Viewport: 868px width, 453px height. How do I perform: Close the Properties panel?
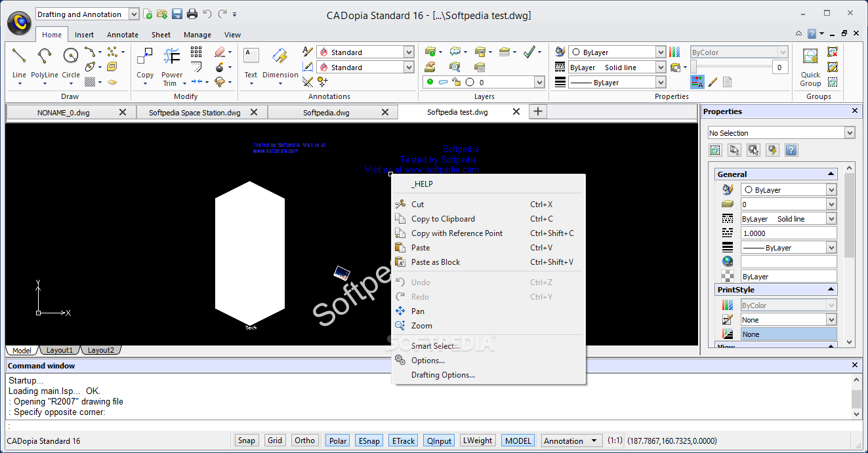tap(854, 111)
